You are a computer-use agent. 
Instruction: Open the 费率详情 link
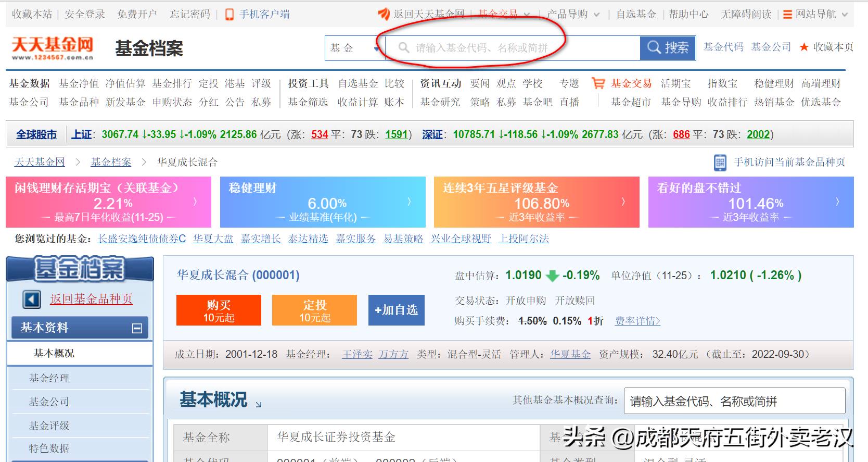[637, 321]
